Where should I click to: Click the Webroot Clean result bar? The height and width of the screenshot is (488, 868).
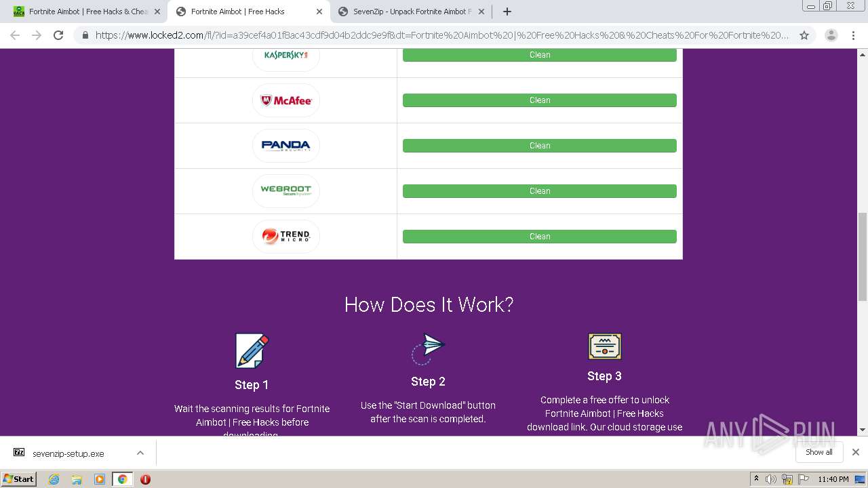tap(539, 191)
